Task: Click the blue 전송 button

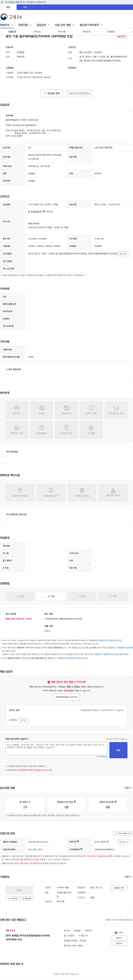Action: (x=119, y=750)
